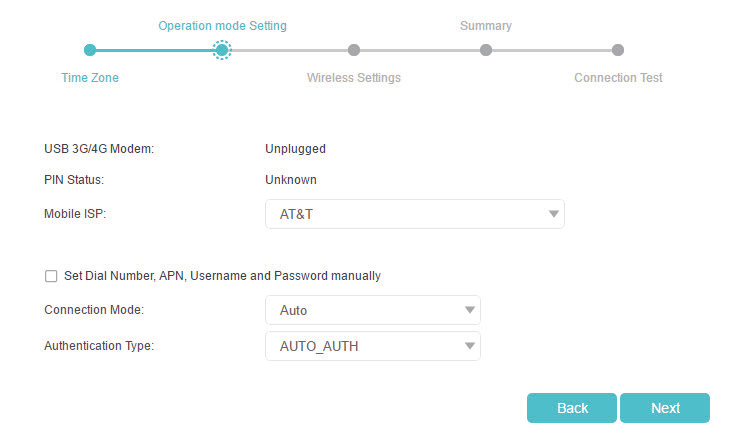The height and width of the screenshot is (444, 730).
Task: Select the Wireless Settings step label
Action: [x=353, y=78]
